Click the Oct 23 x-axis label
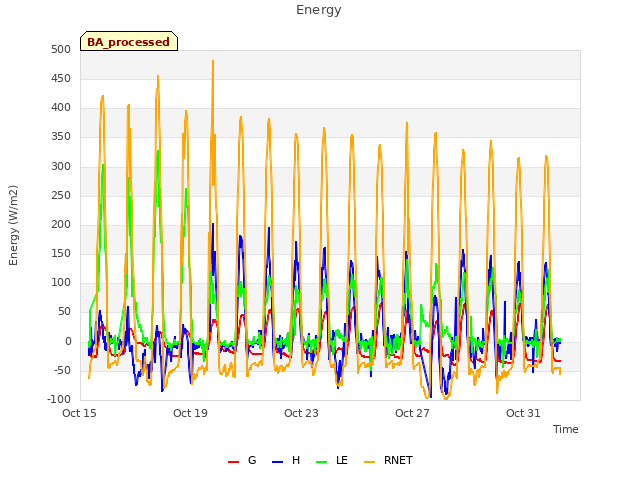This screenshot has height=480, width=640. [301, 413]
